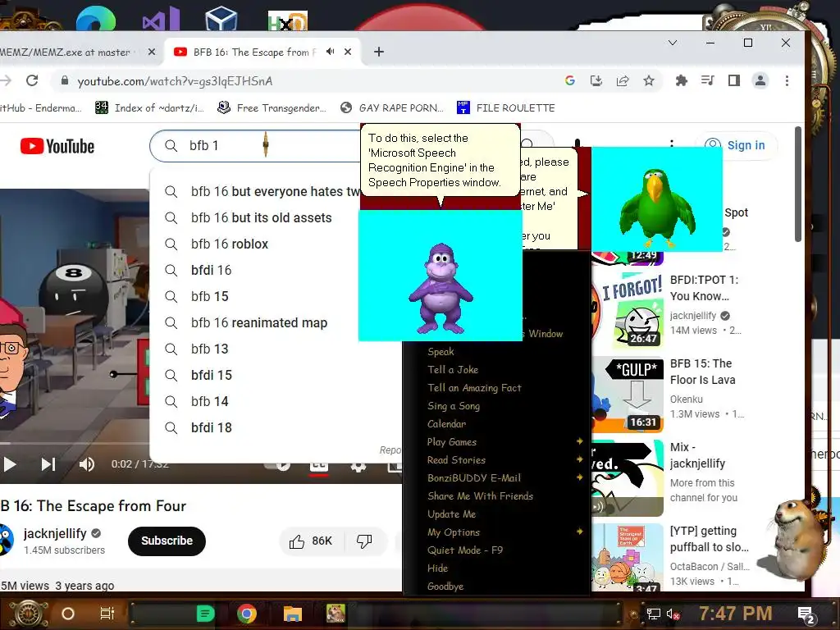Image resolution: width=840 pixels, height=630 pixels.
Task: Open '[YTP] getting puffball to slo...' video
Action: click(710, 539)
